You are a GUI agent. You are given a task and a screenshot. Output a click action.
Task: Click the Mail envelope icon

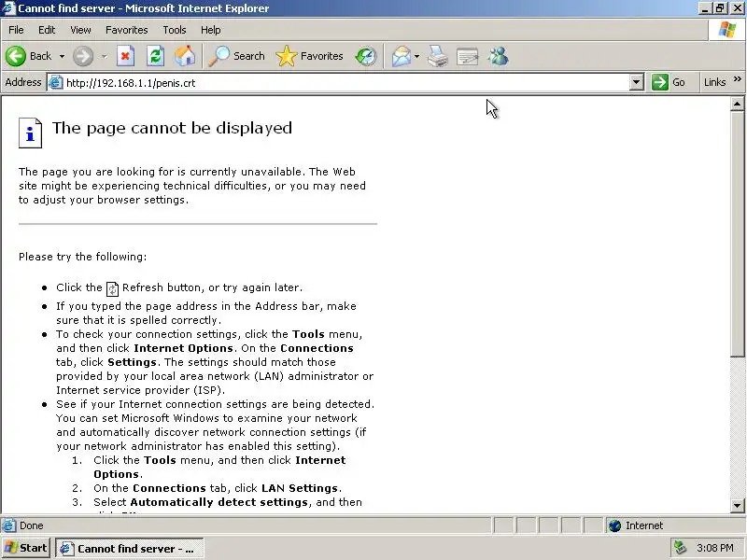tap(402, 56)
